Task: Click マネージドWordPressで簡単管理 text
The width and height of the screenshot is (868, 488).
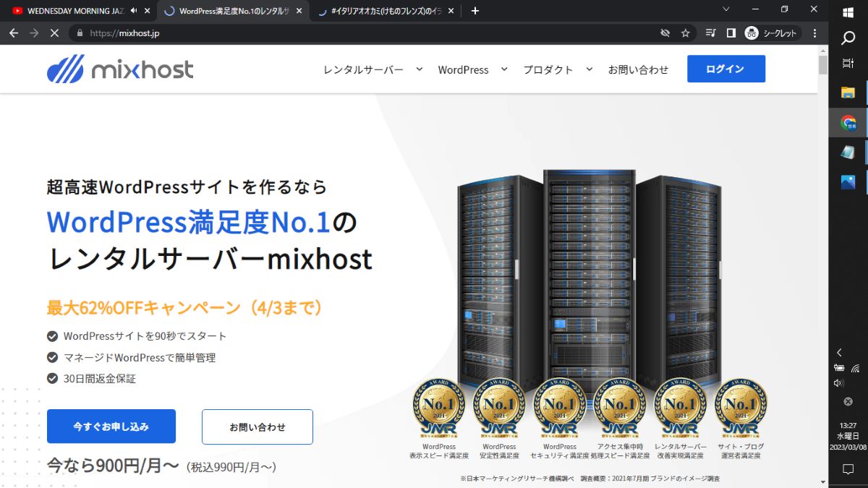Action: click(140, 357)
